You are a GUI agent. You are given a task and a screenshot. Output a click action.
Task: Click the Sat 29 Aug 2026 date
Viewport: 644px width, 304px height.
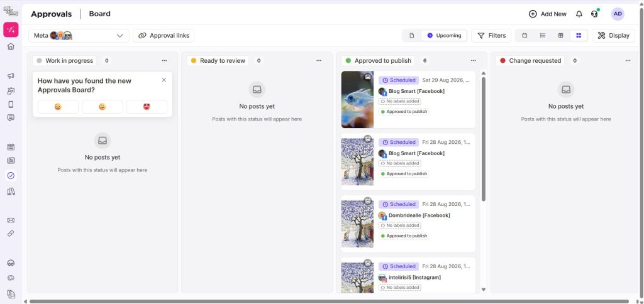(446, 80)
